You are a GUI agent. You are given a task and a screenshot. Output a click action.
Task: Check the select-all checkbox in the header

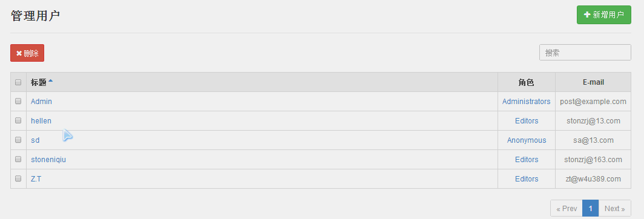click(18, 82)
